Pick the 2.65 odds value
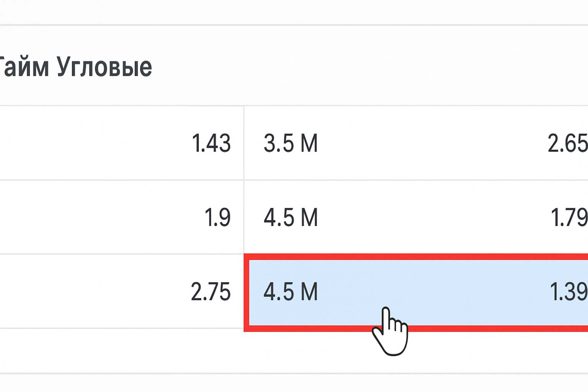Screen dimensions: 588x392 coord(567,144)
